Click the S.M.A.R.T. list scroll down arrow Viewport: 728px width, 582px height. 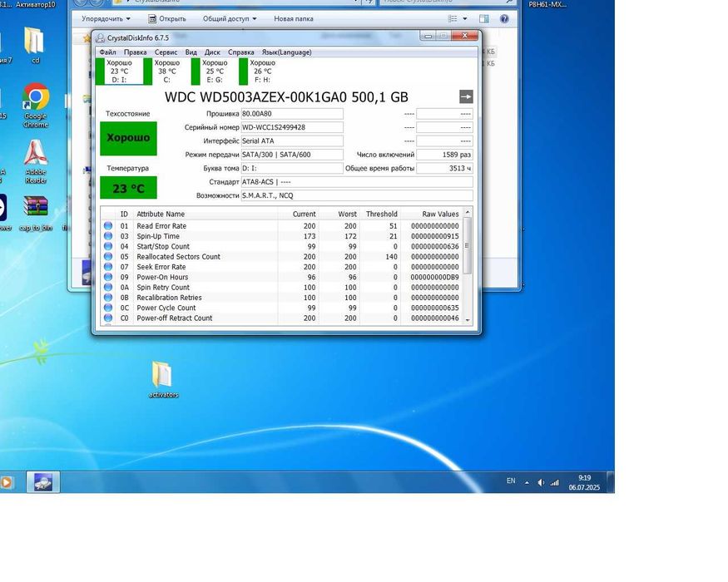468,320
